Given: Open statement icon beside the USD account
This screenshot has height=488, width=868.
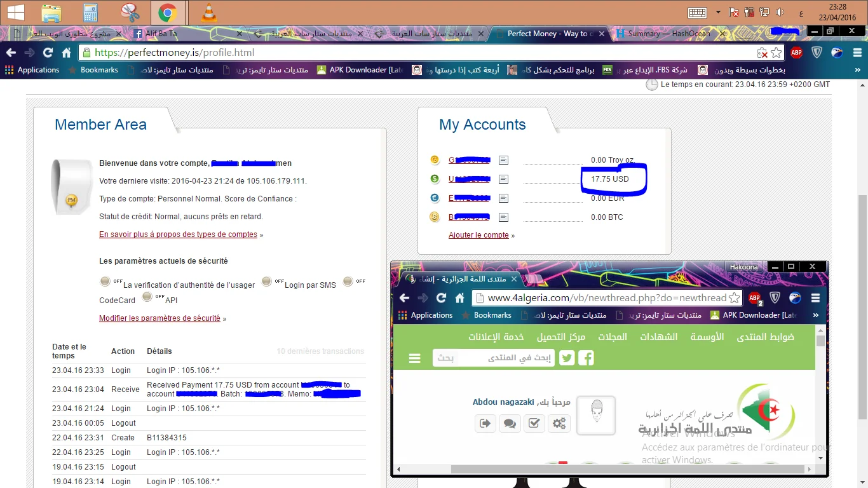Looking at the screenshot, I should coord(503,179).
